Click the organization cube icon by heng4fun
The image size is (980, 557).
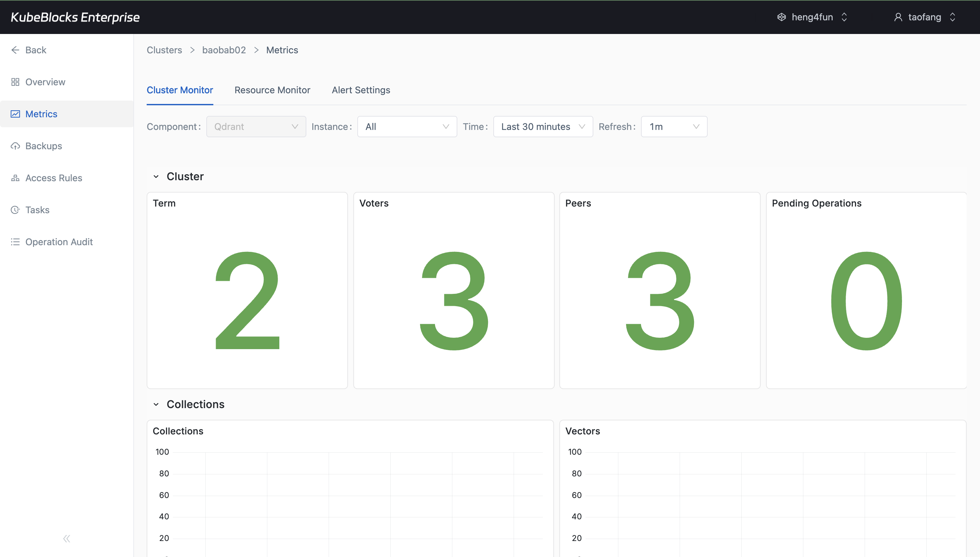(781, 17)
